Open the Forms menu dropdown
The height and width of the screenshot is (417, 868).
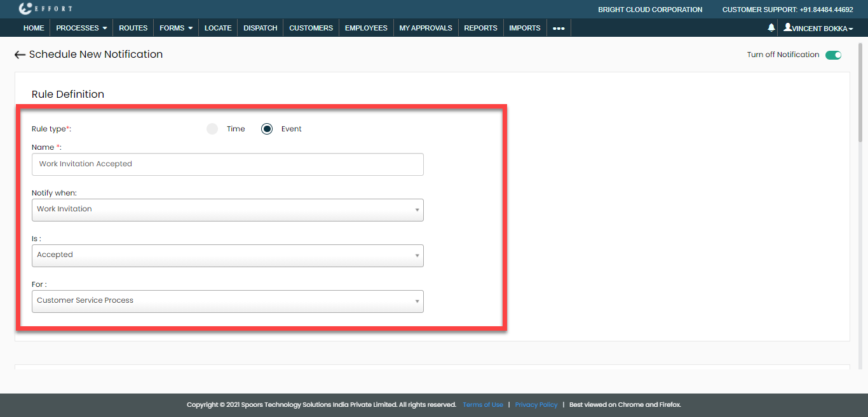coord(176,28)
